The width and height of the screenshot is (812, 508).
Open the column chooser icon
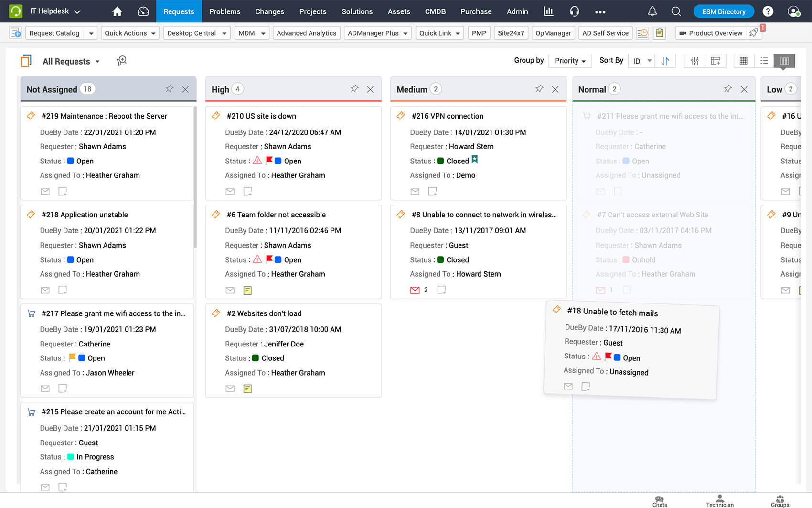tap(716, 61)
